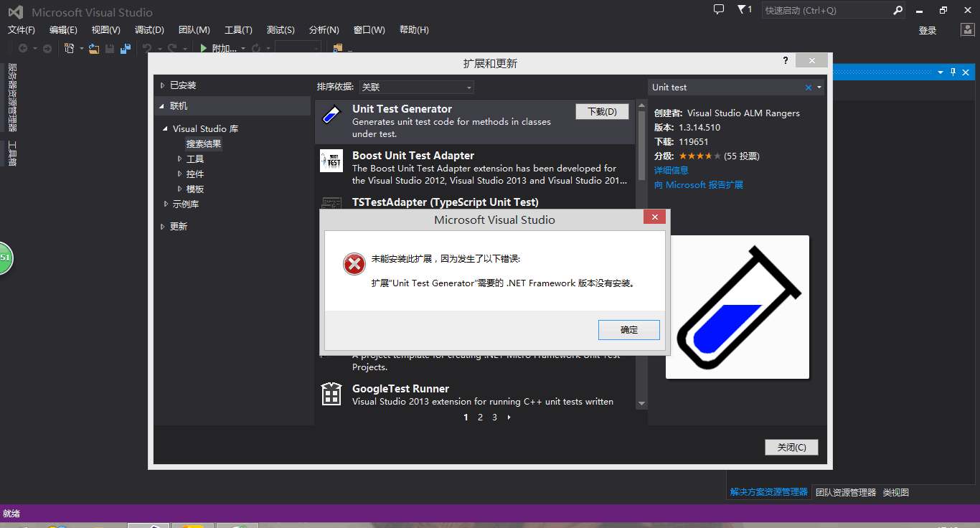The image size is (980, 528).
Task: Download the Unit Test Generator extension
Action: pyautogui.click(x=602, y=111)
